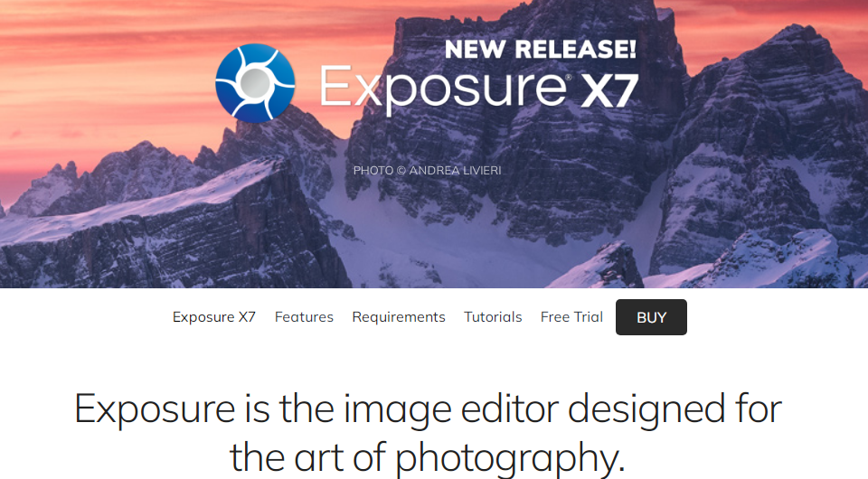Click the Photo © Andrea Livieri credit
This screenshot has width=868, height=479.
[428, 170]
